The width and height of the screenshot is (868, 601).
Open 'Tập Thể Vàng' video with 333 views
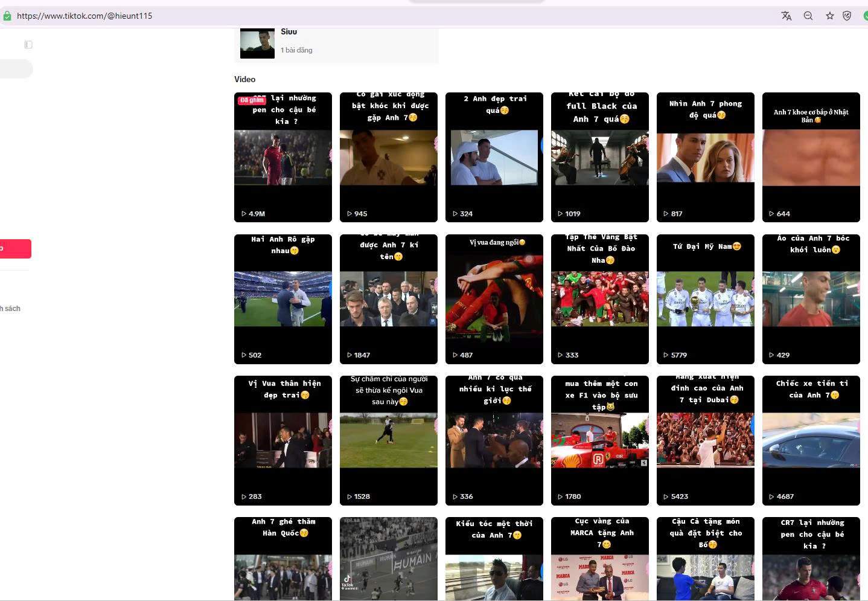600,299
